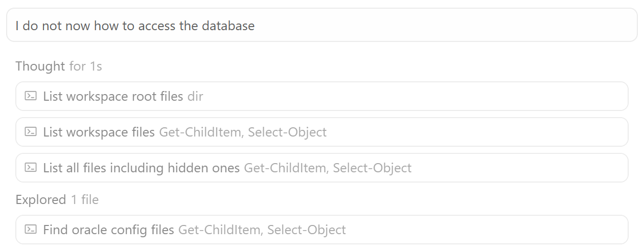Expand the Thought section
Screen dimensions: 644x249
(x=40, y=66)
